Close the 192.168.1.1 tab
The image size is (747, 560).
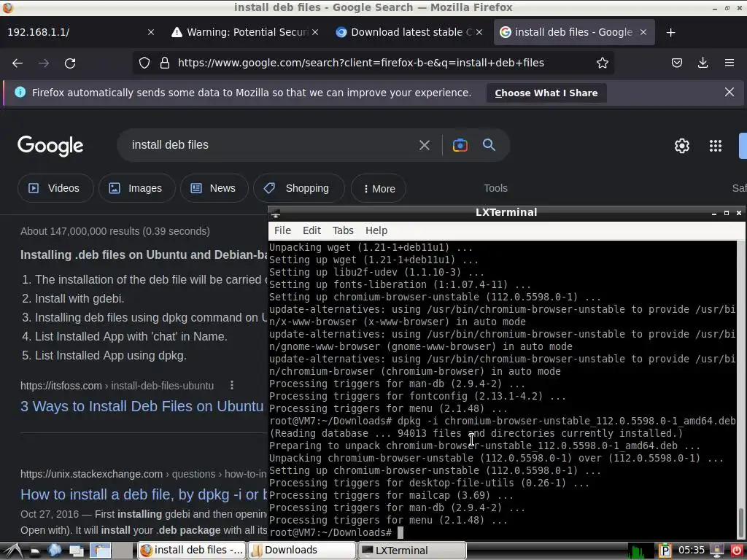[151, 32]
